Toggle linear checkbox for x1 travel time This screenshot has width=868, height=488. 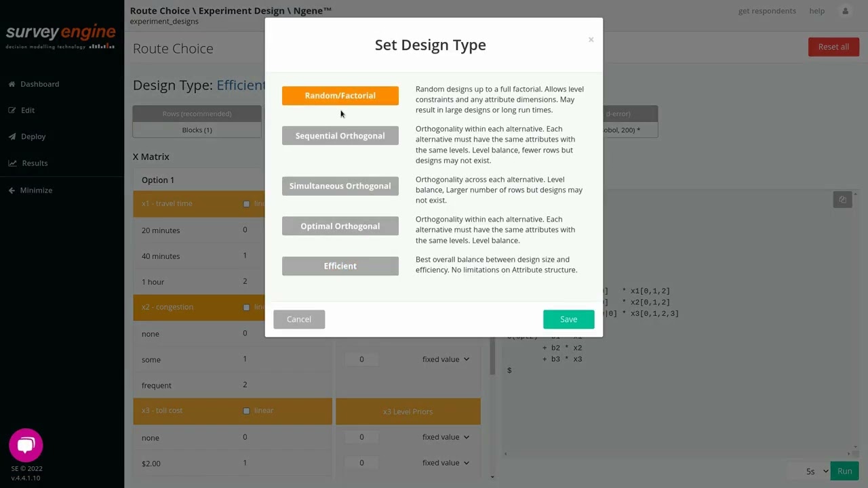click(x=246, y=204)
